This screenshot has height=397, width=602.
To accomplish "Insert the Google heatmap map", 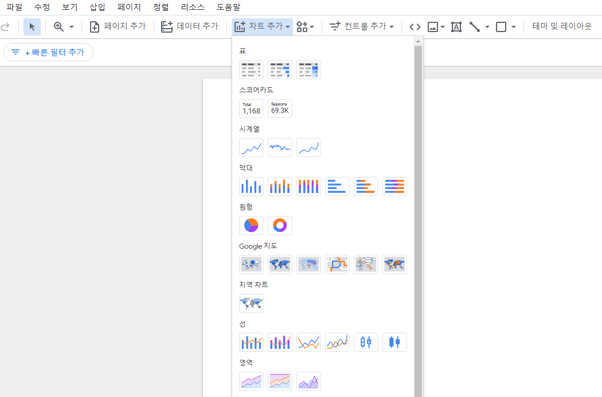I will tap(308, 265).
